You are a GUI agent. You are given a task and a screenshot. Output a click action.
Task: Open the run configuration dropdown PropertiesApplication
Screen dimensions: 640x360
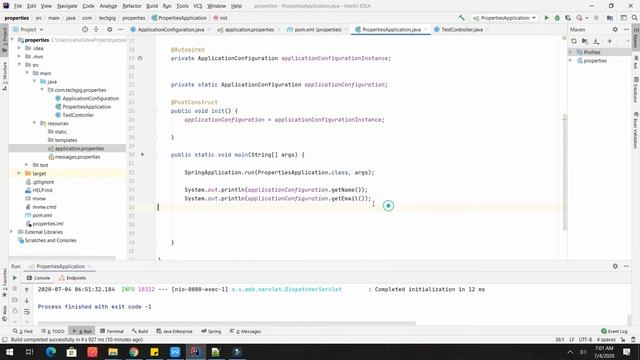click(x=504, y=18)
